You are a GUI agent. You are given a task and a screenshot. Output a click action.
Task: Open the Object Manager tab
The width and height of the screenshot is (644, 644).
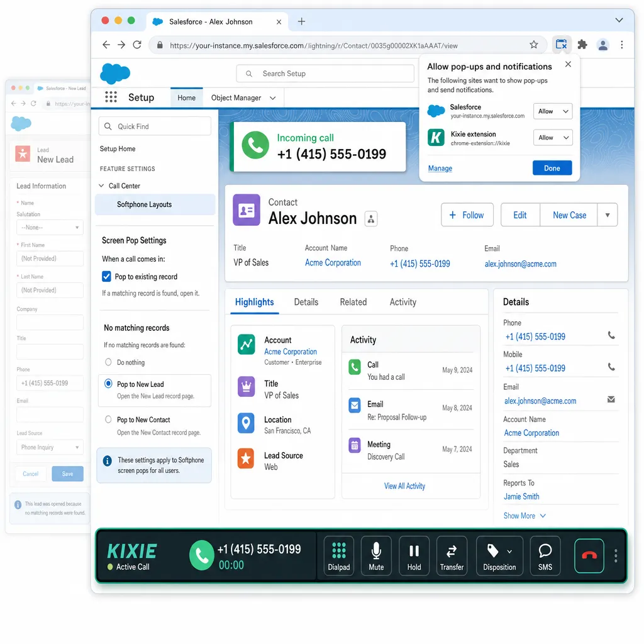[236, 97]
